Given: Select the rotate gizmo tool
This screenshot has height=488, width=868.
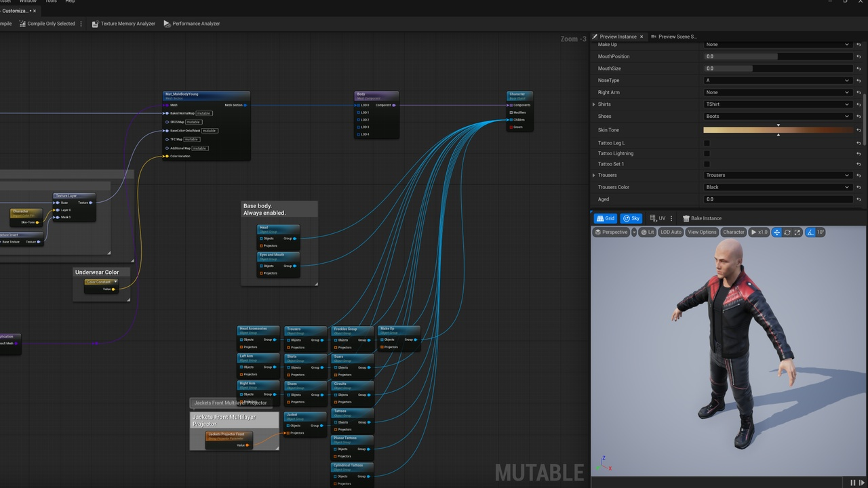Looking at the screenshot, I should click(787, 232).
